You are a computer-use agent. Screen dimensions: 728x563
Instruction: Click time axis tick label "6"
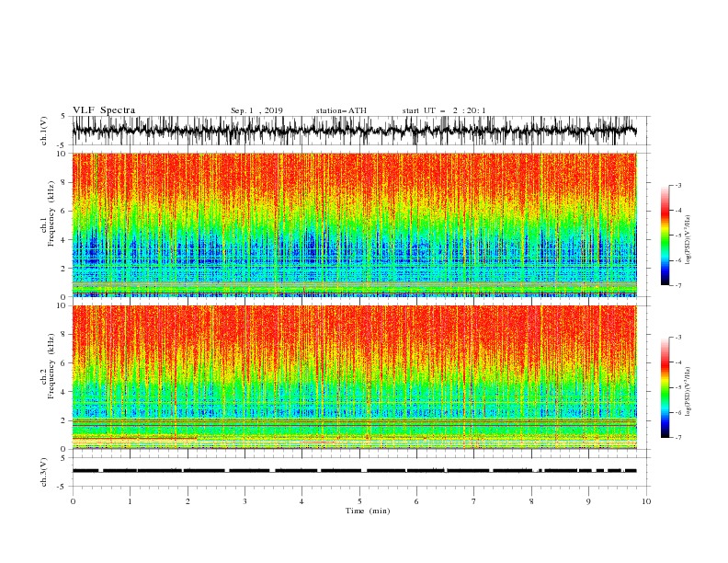click(x=416, y=501)
